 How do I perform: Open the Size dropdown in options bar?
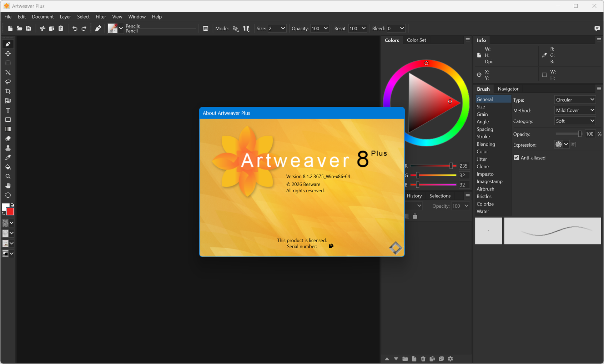click(283, 29)
